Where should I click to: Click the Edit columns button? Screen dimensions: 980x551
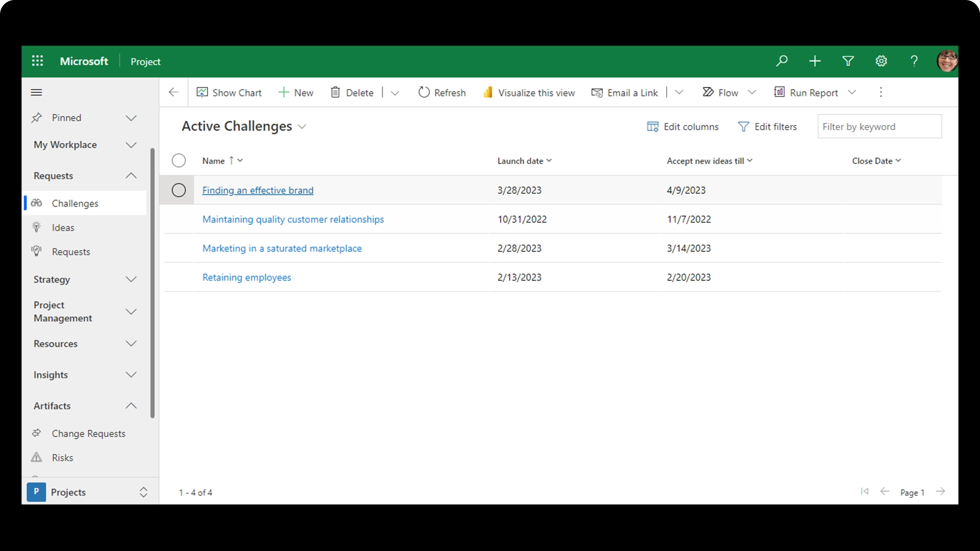pos(683,127)
